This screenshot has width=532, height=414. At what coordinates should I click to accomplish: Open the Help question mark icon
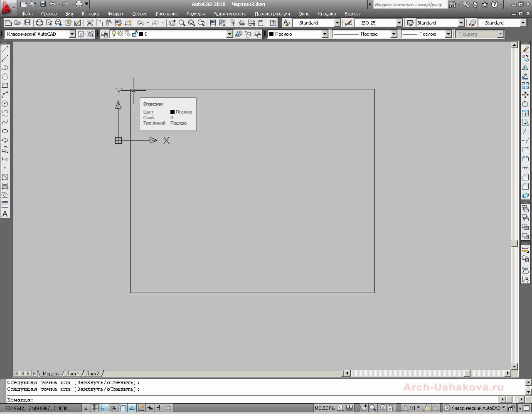pos(273,23)
